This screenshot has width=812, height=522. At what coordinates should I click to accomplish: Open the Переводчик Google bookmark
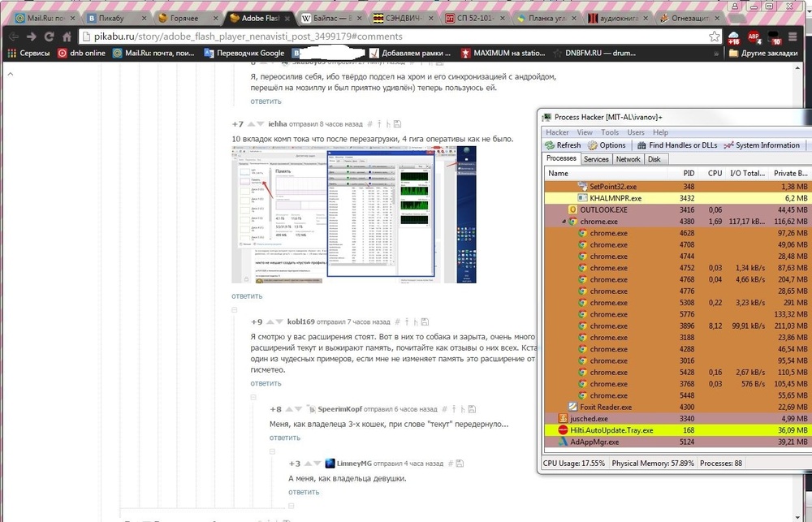pyautogui.click(x=244, y=53)
